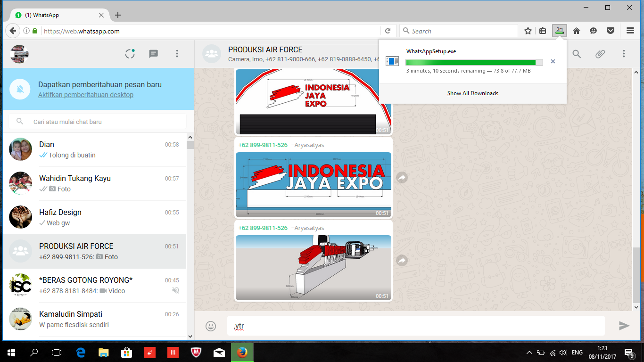The height and width of the screenshot is (362, 644).
Task: Click Aktifkan pemberitahuan desktop link
Action: click(86, 95)
